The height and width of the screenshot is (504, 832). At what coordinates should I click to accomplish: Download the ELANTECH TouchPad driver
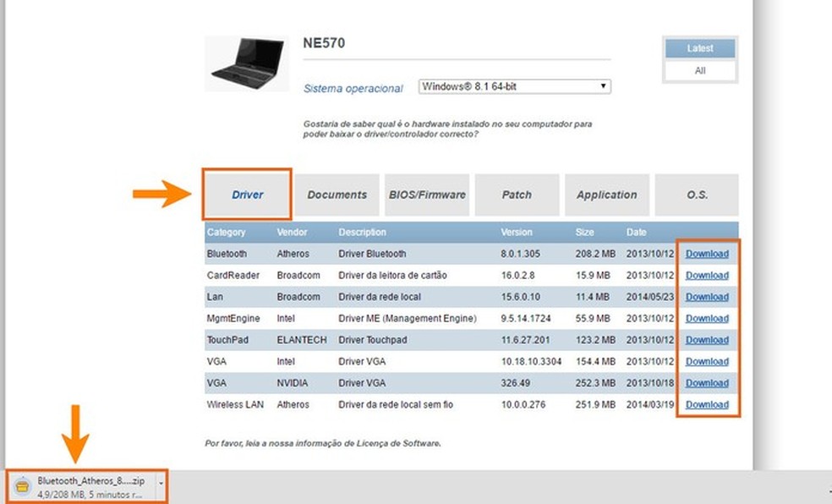pyautogui.click(x=707, y=340)
